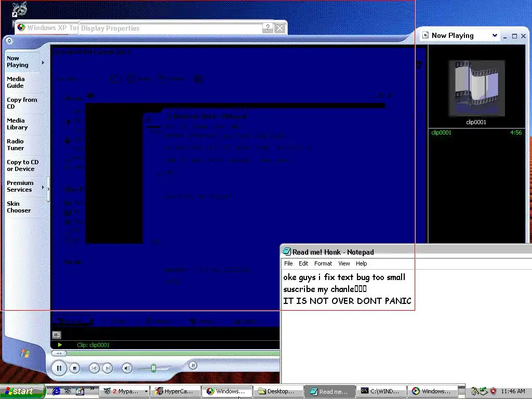This screenshot has height=399, width=532.
Task: Open Premium Services section
Action: (20, 187)
